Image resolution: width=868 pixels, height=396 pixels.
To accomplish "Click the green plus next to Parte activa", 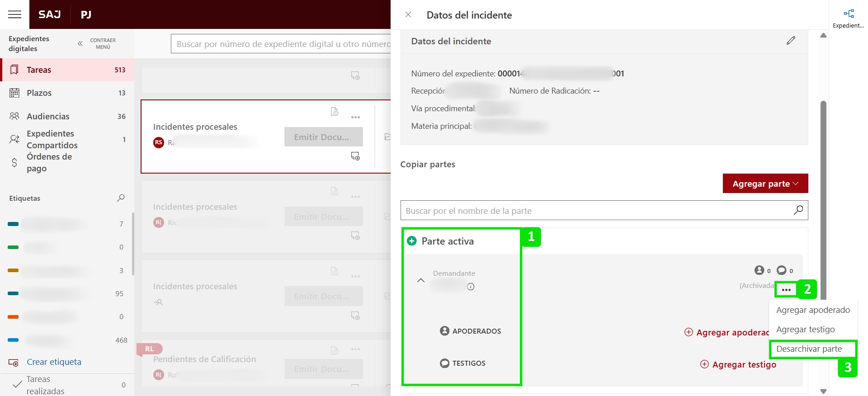I will (412, 241).
